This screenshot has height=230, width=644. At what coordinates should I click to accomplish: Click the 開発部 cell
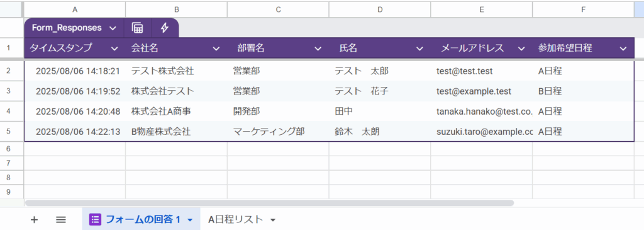point(278,112)
